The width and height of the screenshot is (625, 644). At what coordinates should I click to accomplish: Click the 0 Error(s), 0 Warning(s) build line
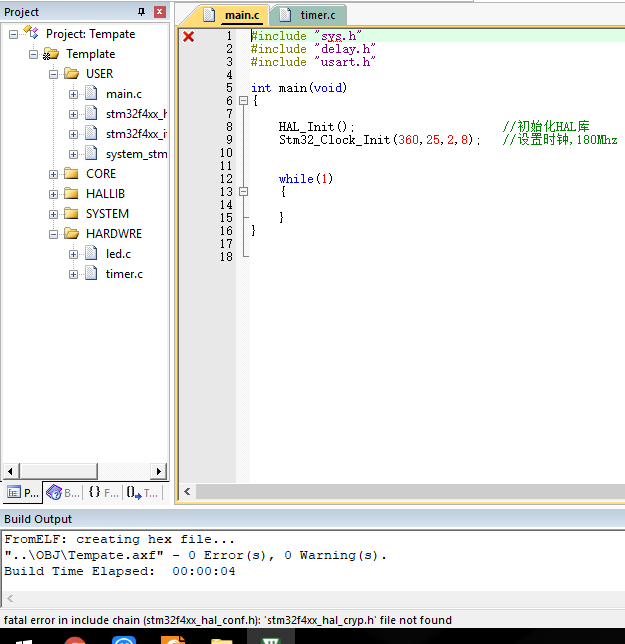[195, 555]
